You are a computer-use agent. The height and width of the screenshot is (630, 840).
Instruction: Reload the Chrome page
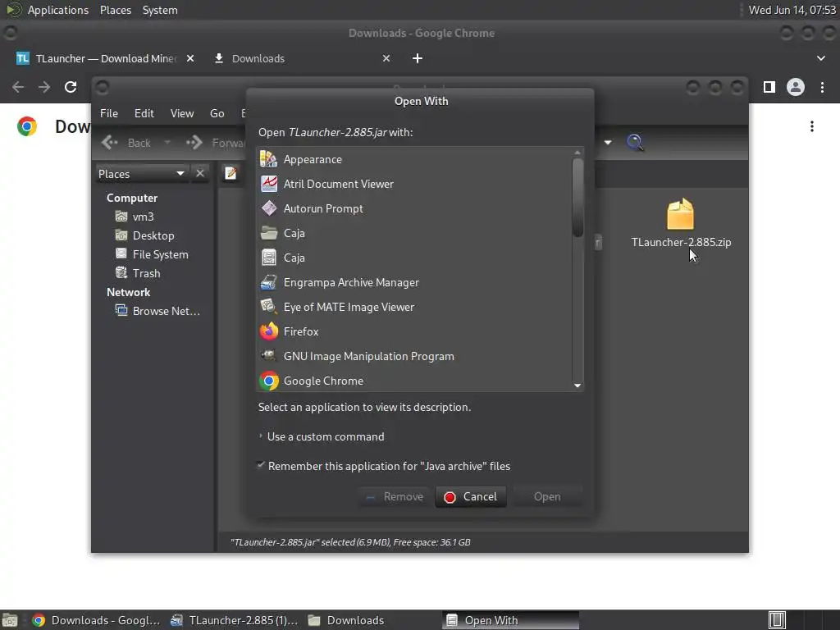coord(71,87)
